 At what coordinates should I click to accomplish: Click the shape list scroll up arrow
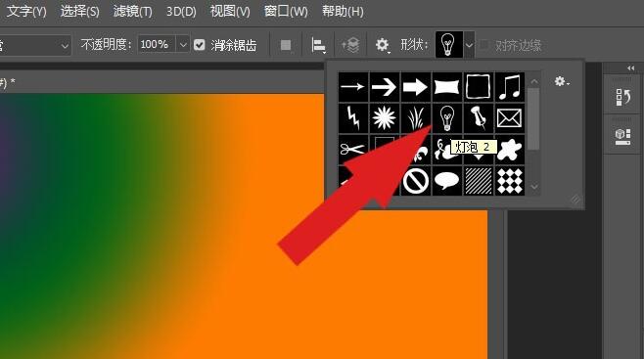click(x=534, y=81)
